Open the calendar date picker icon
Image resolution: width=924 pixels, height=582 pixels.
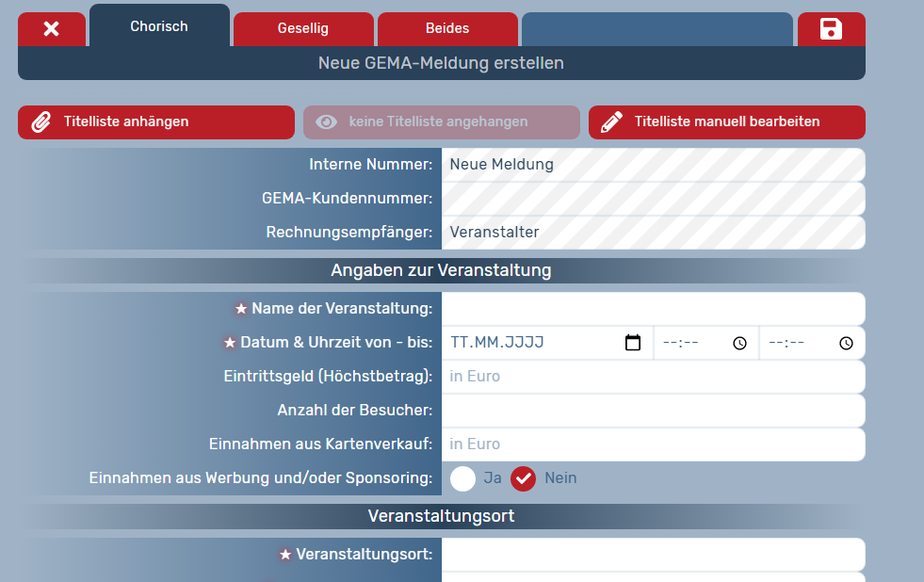click(633, 343)
